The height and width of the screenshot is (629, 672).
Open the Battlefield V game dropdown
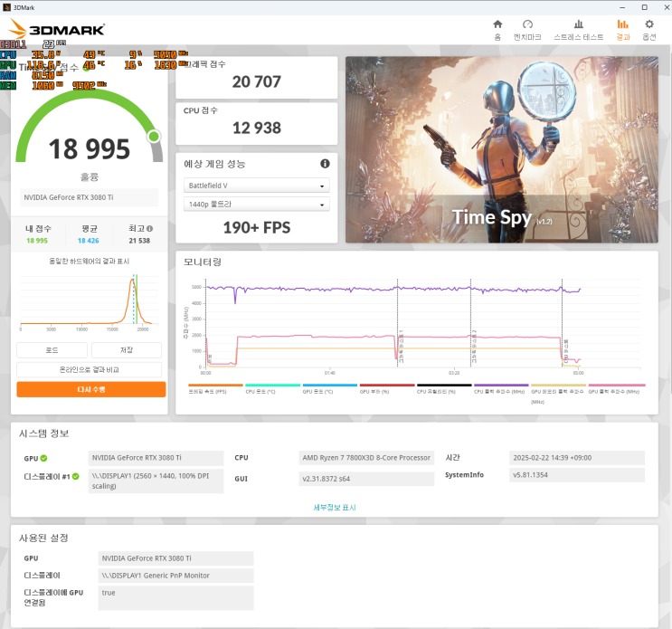(x=257, y=186)
